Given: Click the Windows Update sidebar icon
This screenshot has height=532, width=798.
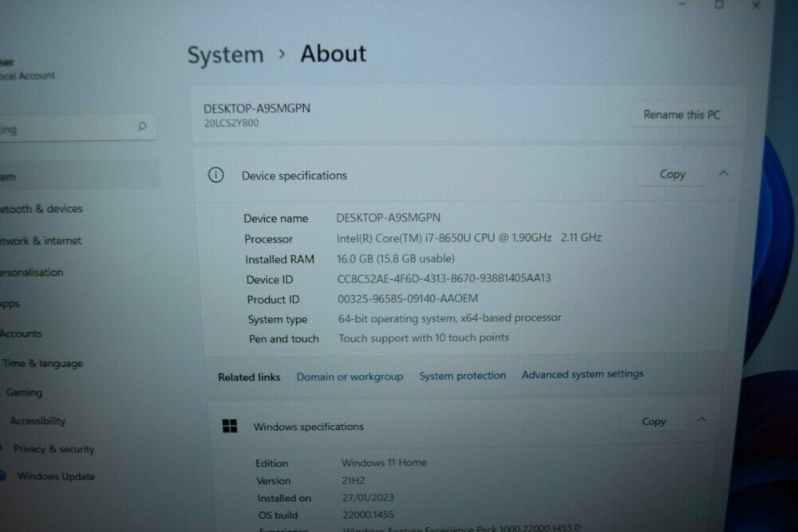Looking at the screenshot, I should pyautogui.click(x=2, y=476).
